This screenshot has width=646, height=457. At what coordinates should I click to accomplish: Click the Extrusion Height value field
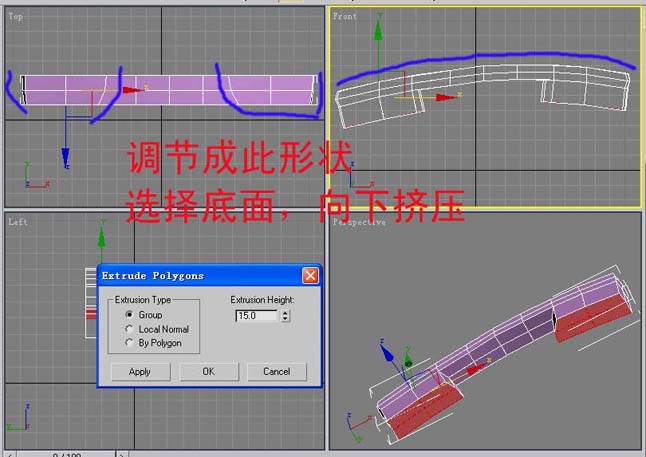tap(257, 316)
